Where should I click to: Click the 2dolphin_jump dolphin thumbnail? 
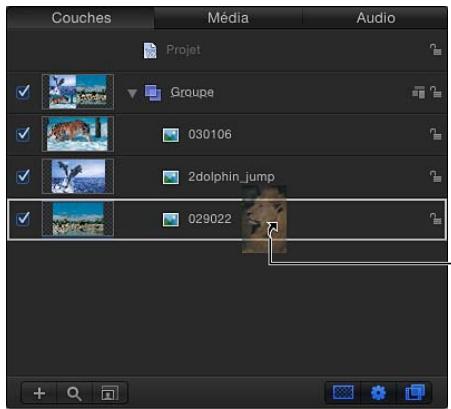click(78, 176)
